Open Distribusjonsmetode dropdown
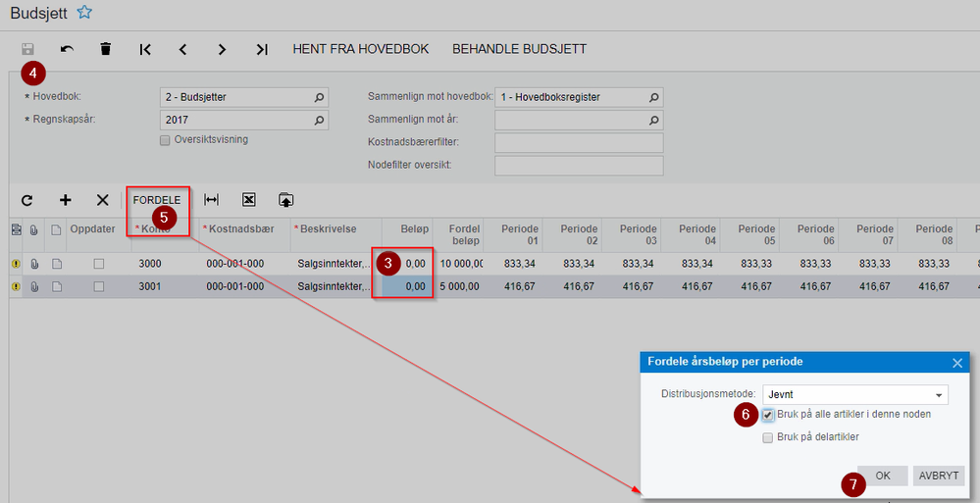 [x=939, y=395]
